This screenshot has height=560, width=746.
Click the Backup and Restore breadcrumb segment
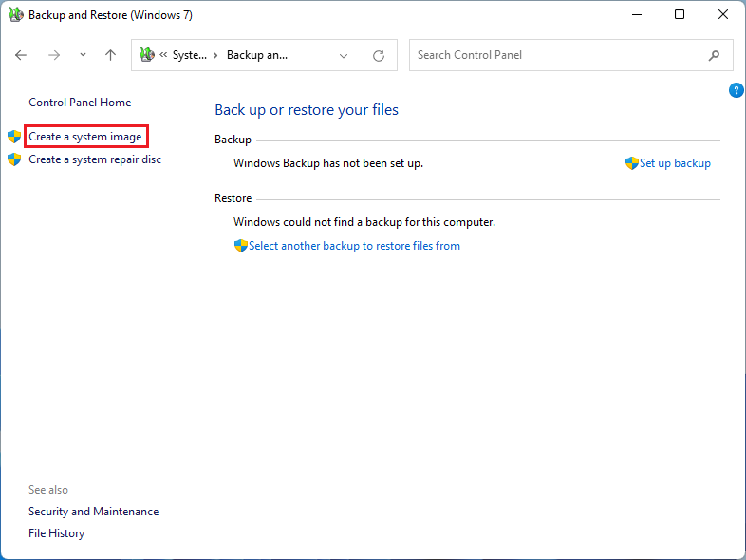tap(256, 55)
